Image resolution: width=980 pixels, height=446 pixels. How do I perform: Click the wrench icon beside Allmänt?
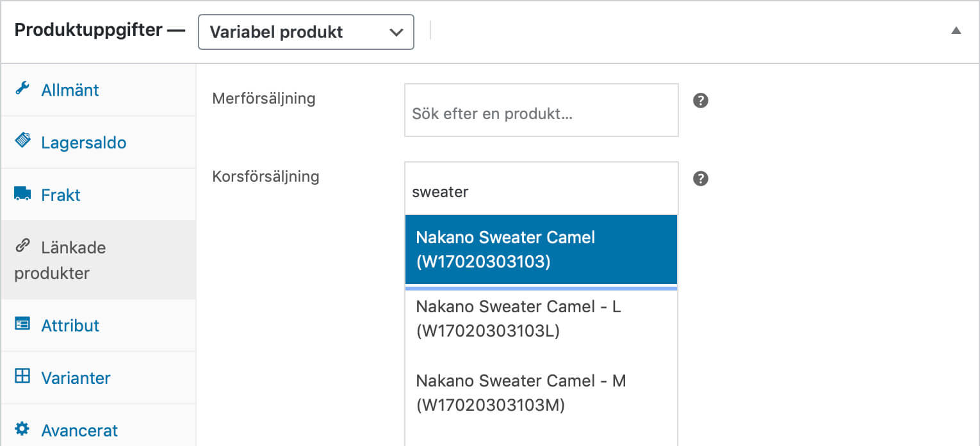click(22, 89)
